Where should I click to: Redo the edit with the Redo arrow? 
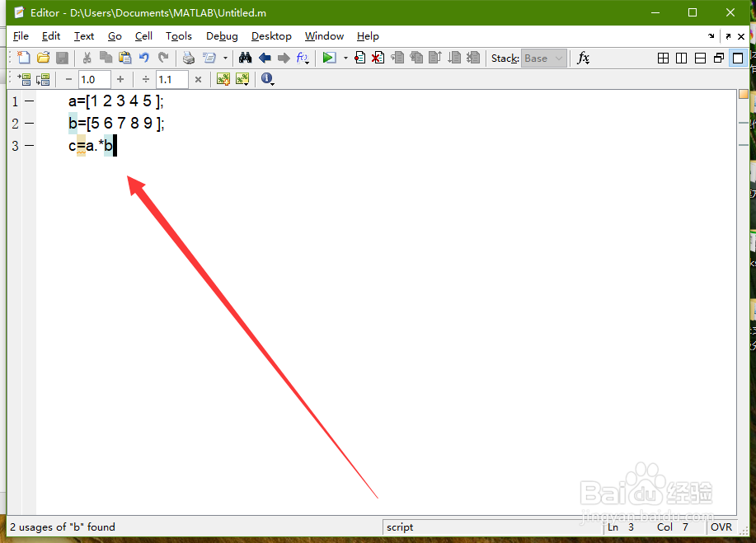(x=163, y=58)
